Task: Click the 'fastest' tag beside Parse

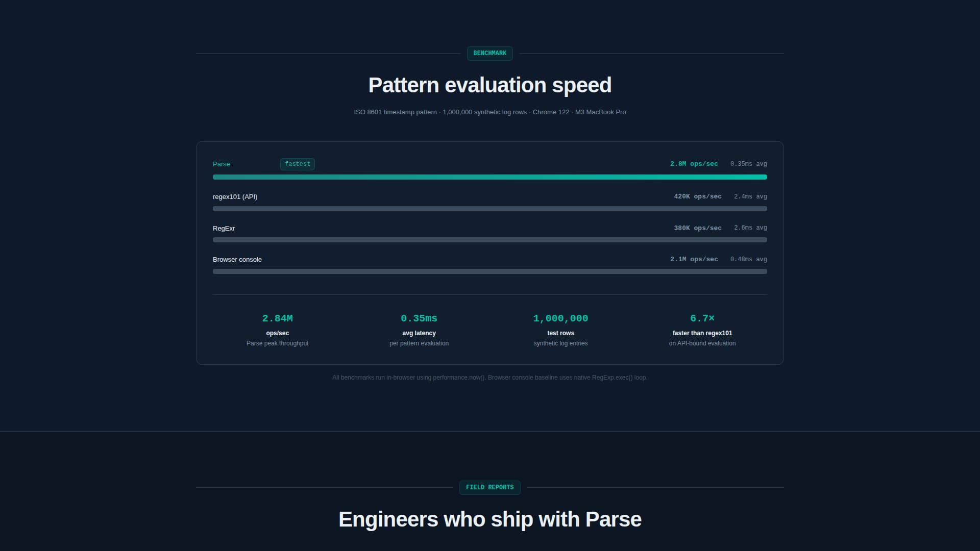Action: coord(297,164)
